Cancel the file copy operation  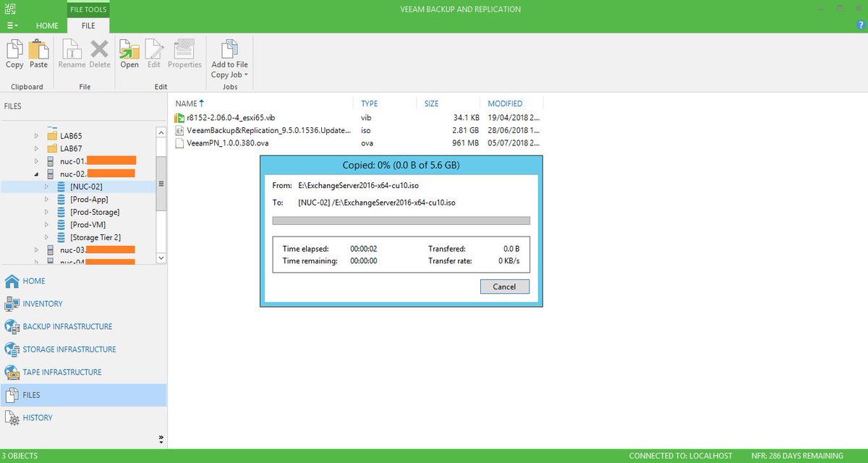tap(504, 286)
